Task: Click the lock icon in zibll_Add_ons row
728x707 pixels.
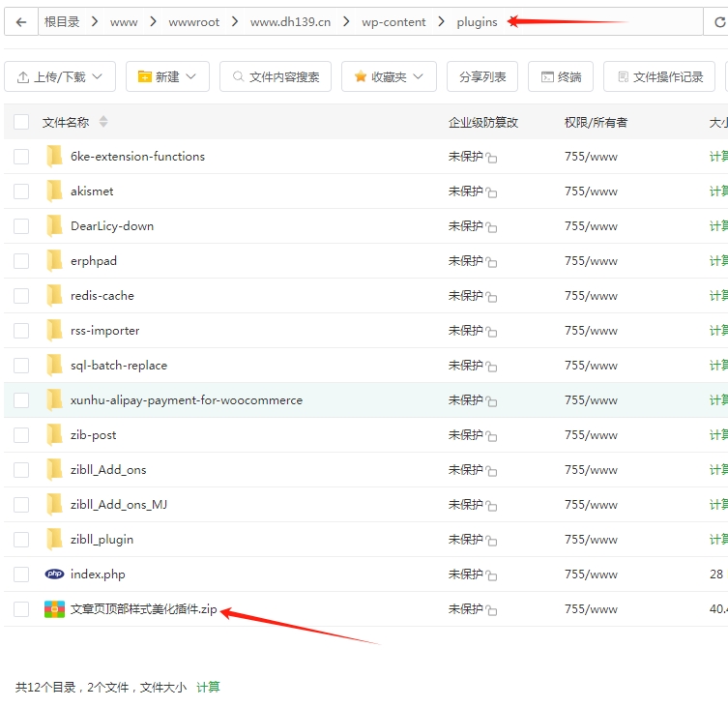Action: [x=491, y=471]
